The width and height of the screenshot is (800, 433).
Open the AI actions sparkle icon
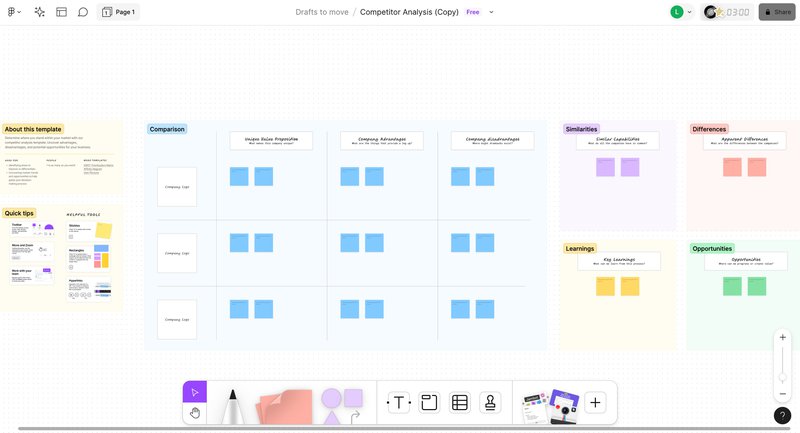[x=39, y=12]
